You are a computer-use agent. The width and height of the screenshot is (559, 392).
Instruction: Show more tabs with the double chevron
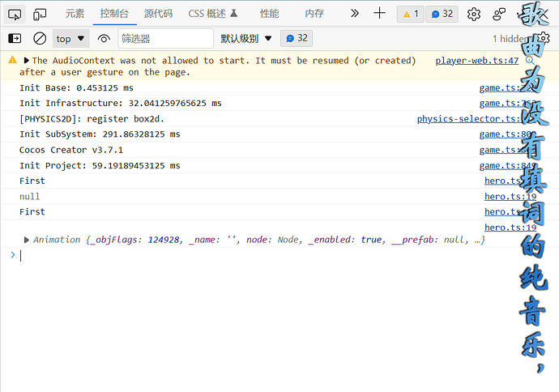click(354, 14)
